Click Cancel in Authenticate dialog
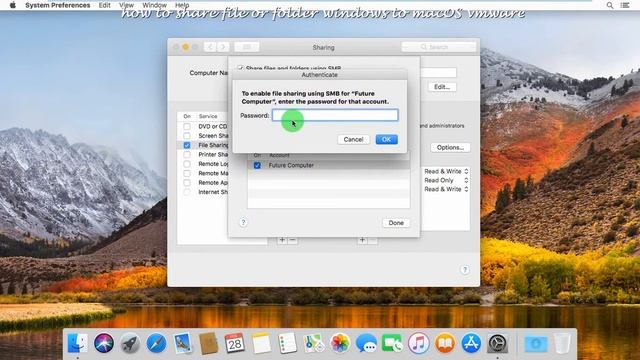The image size is (640, 360). [x=353, y=140]
